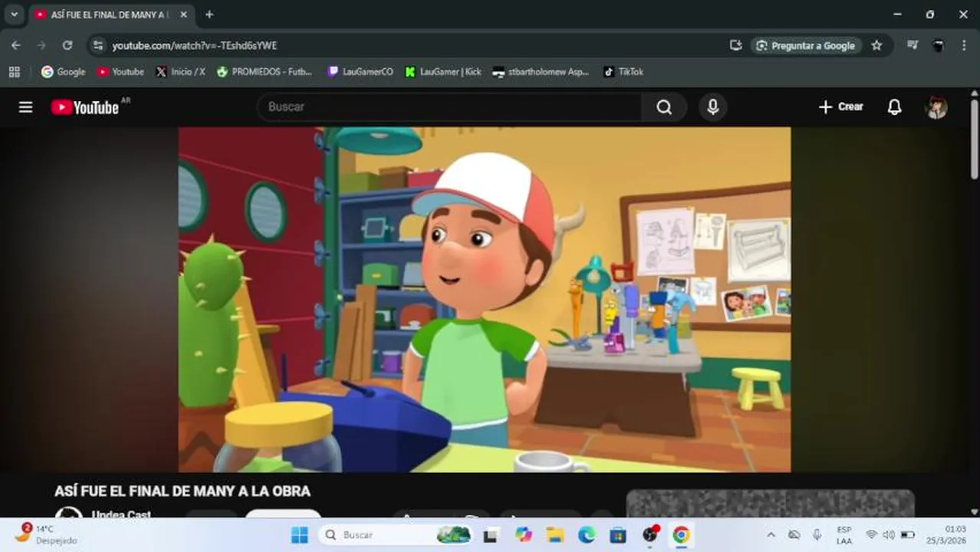Screen dimensions: 980x552
Task: Click the video player of Many a la obra
Action: pos(485,300)
